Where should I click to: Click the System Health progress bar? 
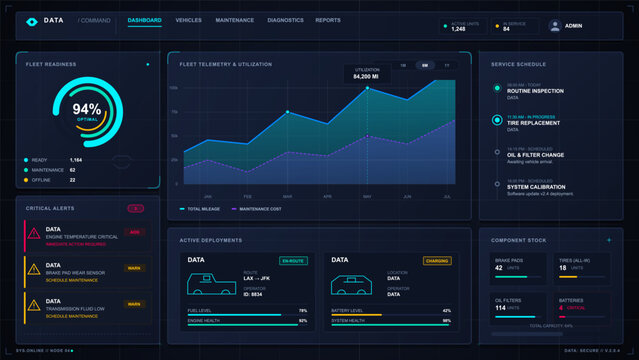pyautogui.click(x=391, y=325)
